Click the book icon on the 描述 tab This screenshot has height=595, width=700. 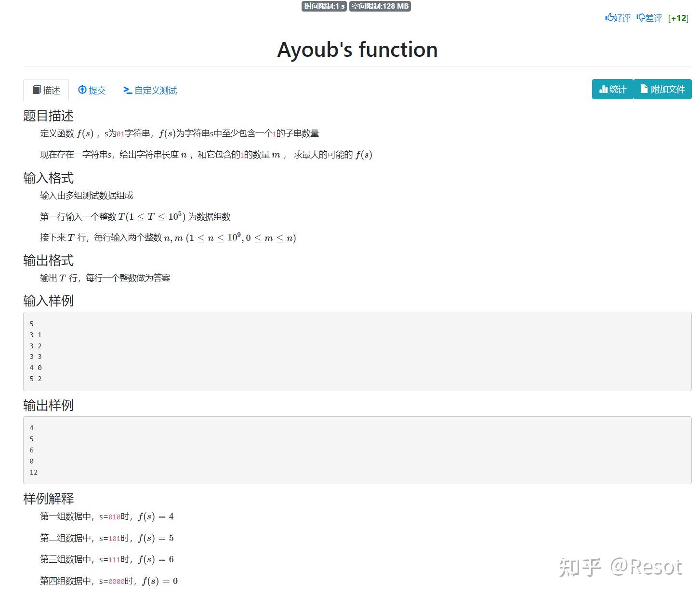coord(37,90)
